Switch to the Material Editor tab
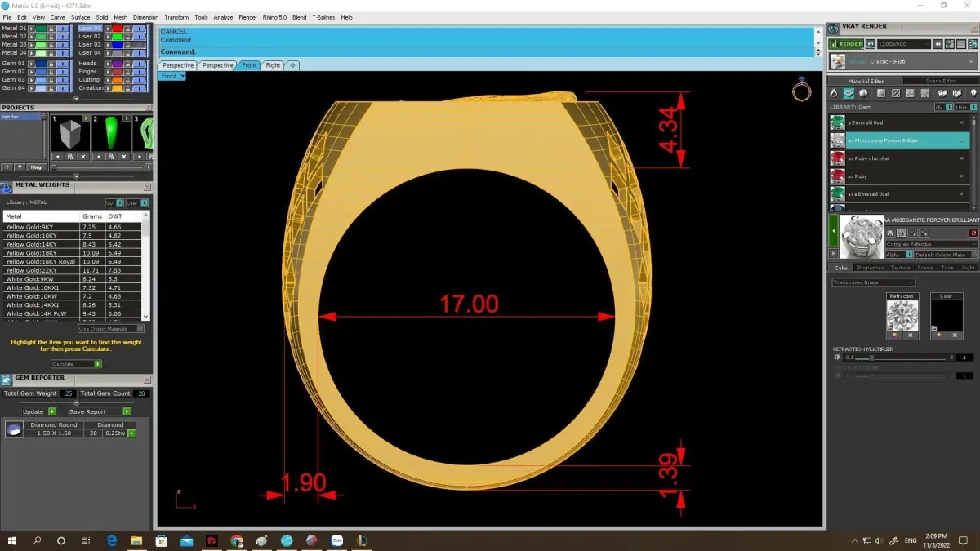 866,81
